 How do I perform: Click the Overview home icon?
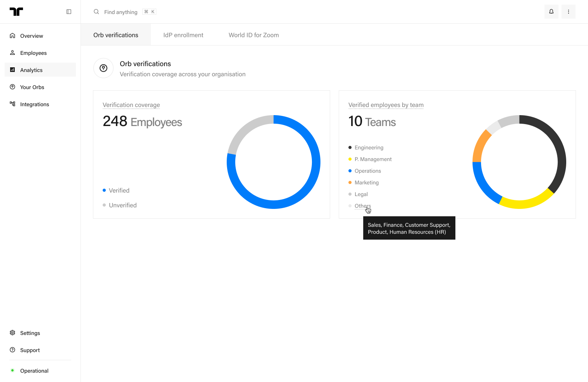12,36
